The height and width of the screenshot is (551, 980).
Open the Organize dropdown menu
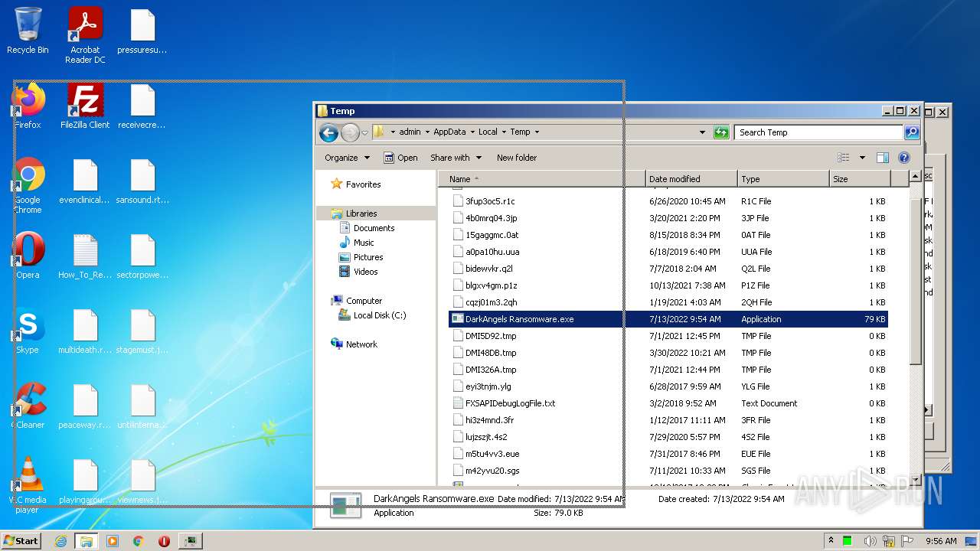pos(347,158)
